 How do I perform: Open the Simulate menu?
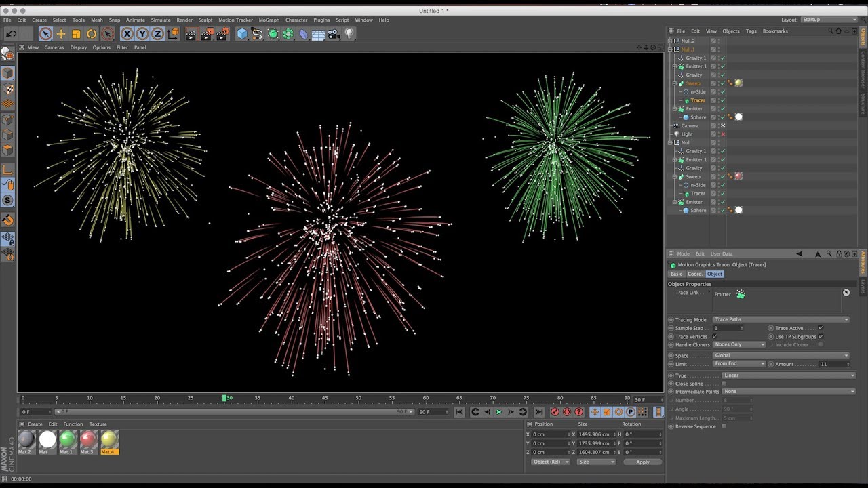coord(161,20)
